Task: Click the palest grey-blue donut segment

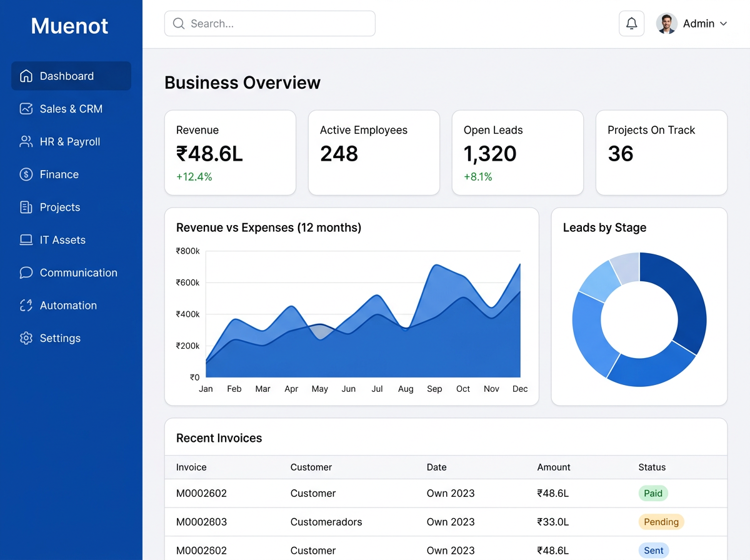Action: tap(627, 267)
